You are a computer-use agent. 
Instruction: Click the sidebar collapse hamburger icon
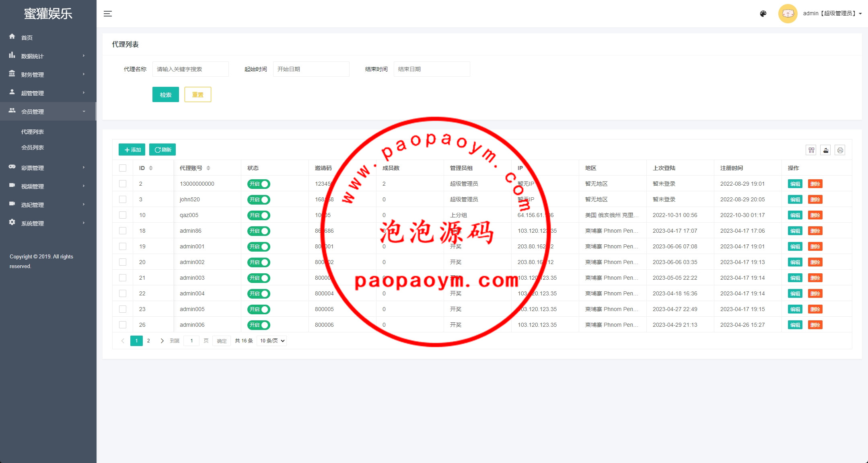click(x=107, y=14)
